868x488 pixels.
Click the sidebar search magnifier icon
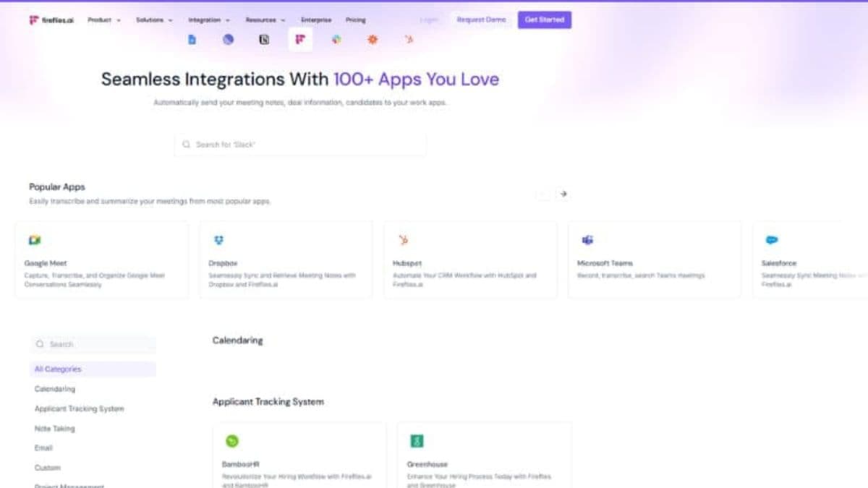pyautogui.click(x=40, y=344)
